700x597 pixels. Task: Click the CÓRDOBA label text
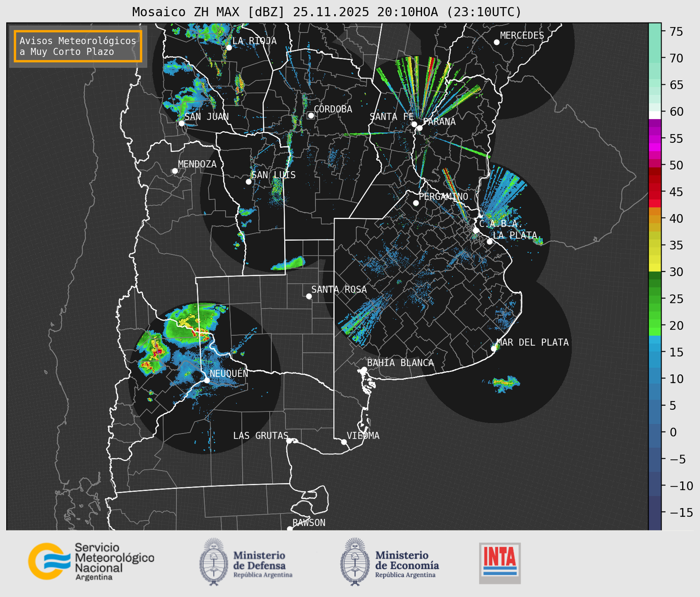coord(333,109)
